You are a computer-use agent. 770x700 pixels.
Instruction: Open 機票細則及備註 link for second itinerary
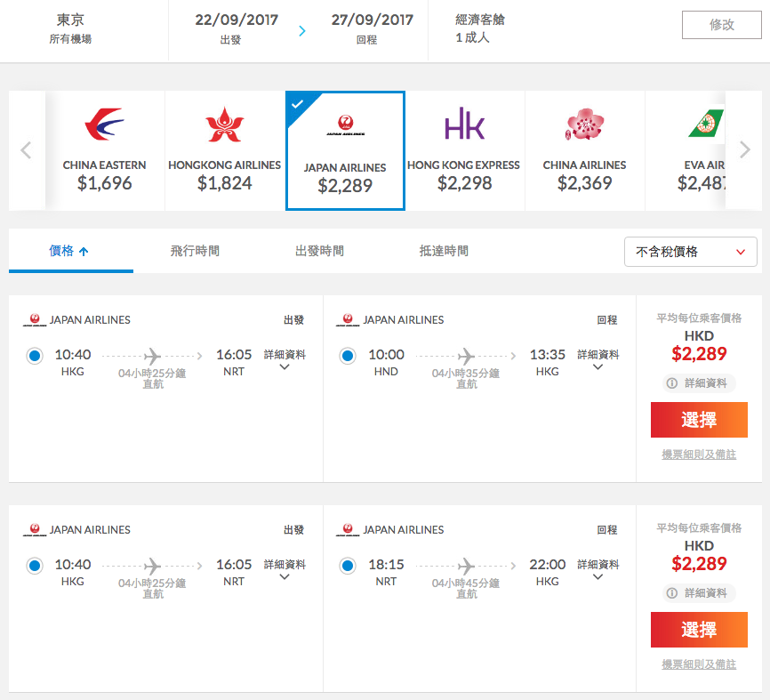[699, 664]
